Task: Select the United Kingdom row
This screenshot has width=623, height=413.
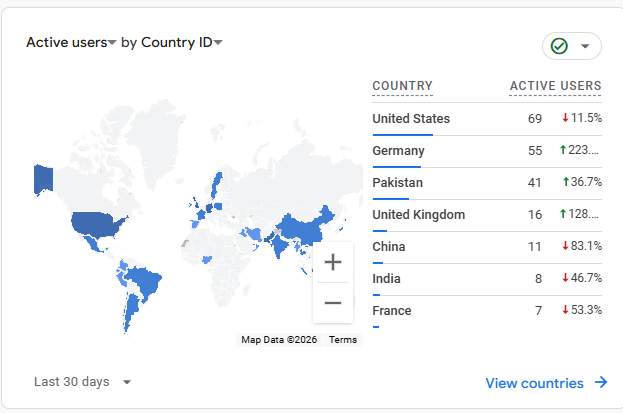Action: point(487,215)
